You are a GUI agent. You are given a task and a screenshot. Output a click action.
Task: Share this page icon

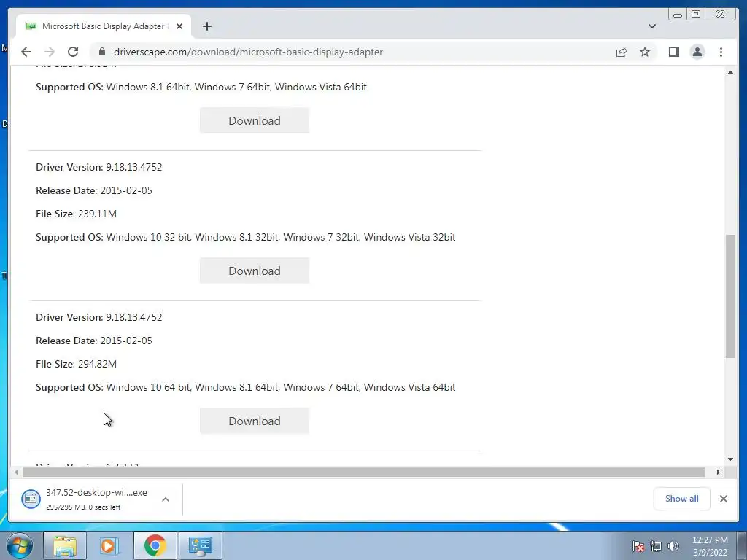[x=622, y=52]
